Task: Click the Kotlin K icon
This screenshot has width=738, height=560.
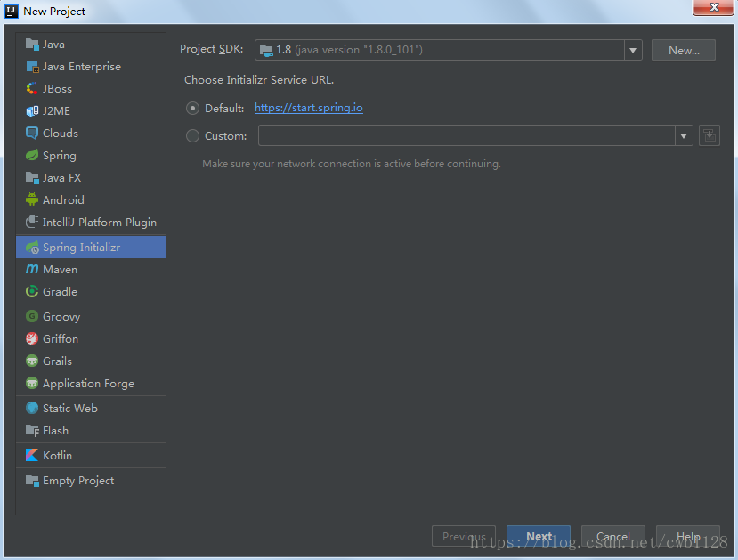Action: 32,455
